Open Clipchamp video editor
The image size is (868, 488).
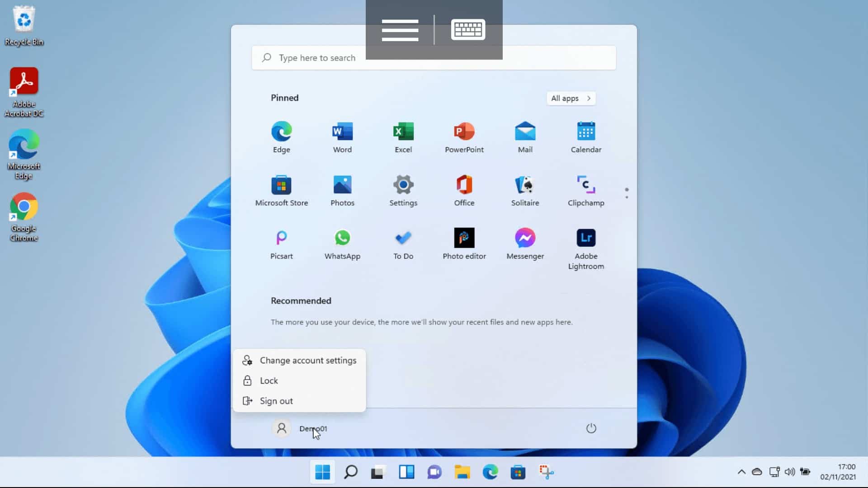pos(586,191)
